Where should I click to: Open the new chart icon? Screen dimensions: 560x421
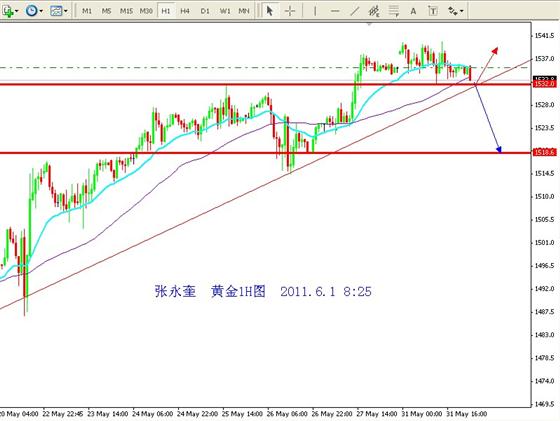[x=7, y=11]
